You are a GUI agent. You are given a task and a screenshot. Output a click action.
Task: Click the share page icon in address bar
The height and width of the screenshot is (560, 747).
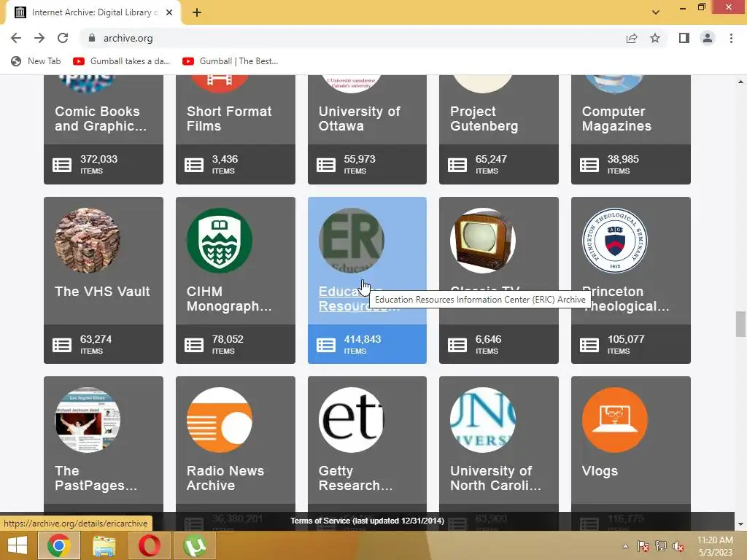click(x=632, y=38)
